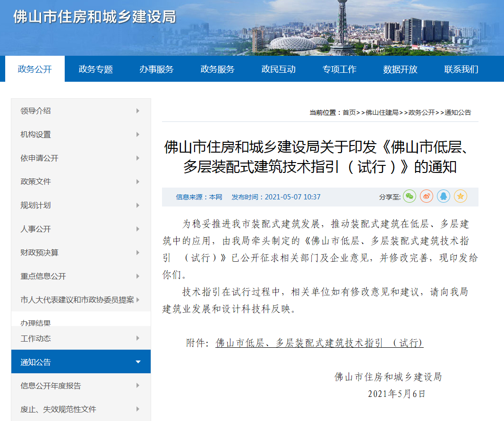Open the 数据开放 nav tab

[x=400, y=69]
